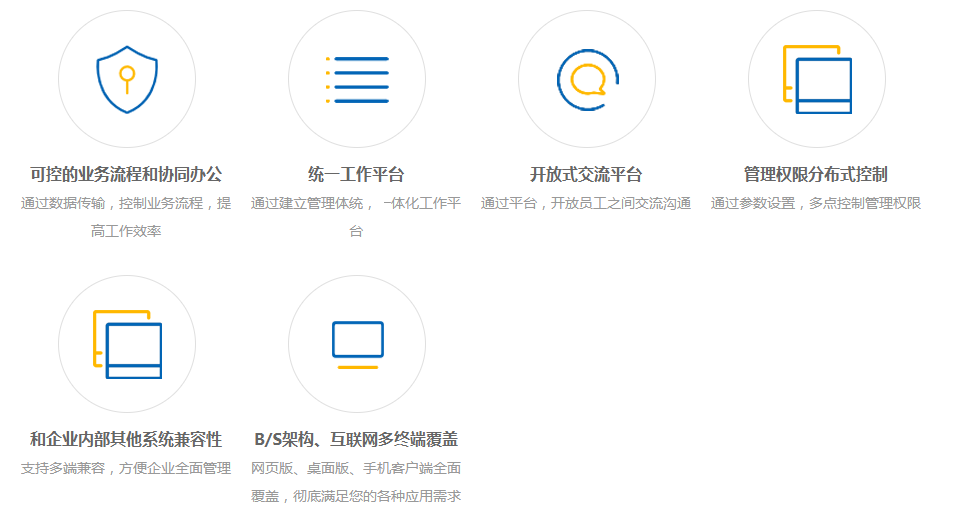Click the description starting with 网页版、桌面版
Viewport: 962px width, 519px height.
(357, 482)
